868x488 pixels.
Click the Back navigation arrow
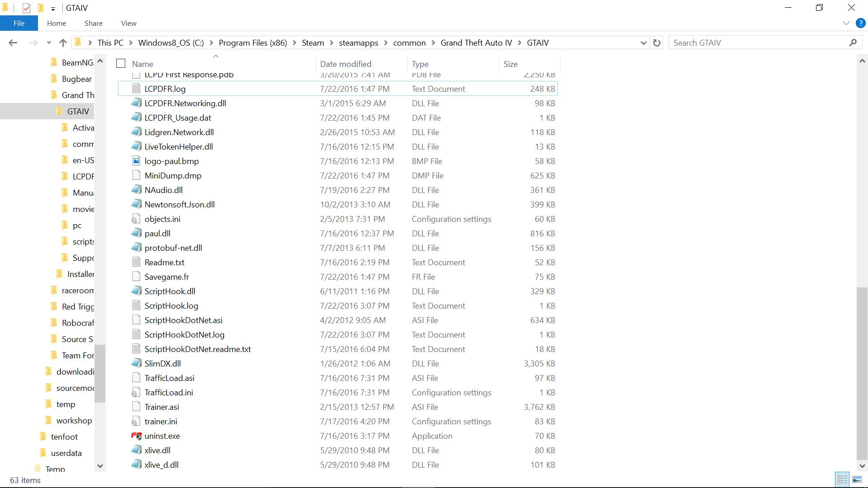click(x=13, y=43)
